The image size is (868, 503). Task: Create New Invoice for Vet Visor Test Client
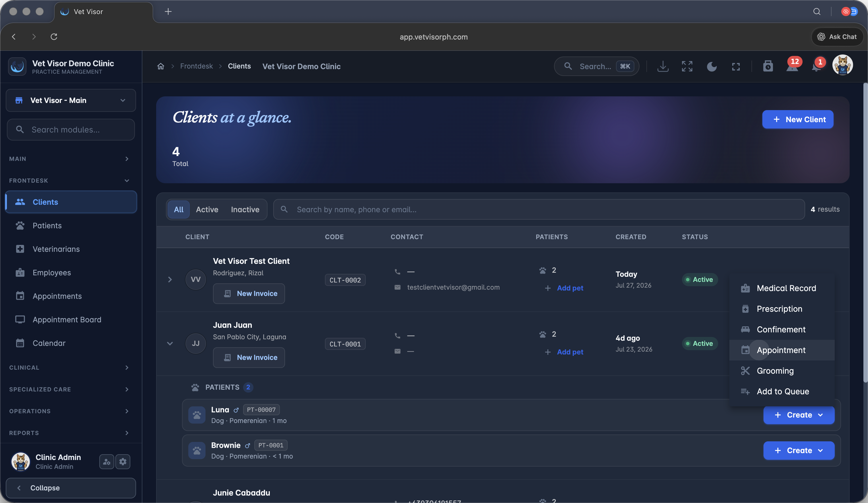[249, 293]
